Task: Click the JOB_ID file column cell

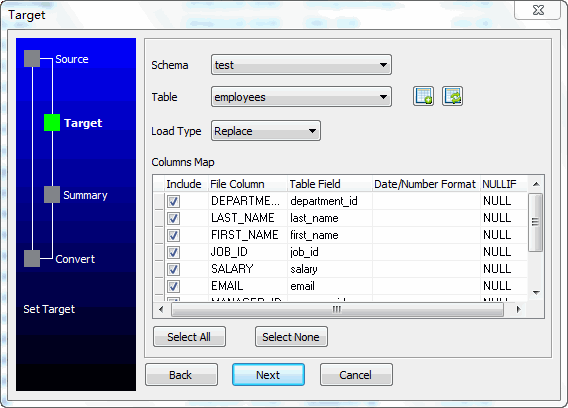Action: [x=248, y=252]
